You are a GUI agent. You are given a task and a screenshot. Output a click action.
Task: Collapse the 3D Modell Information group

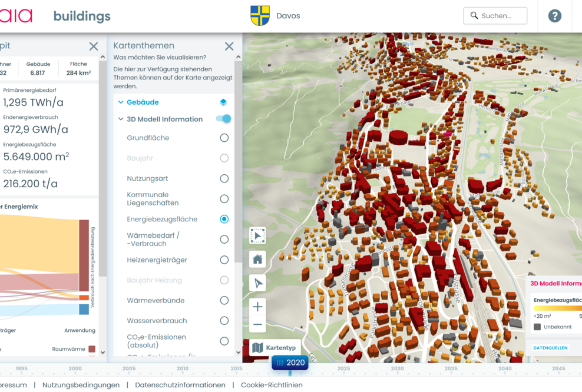tap(121, 119)
